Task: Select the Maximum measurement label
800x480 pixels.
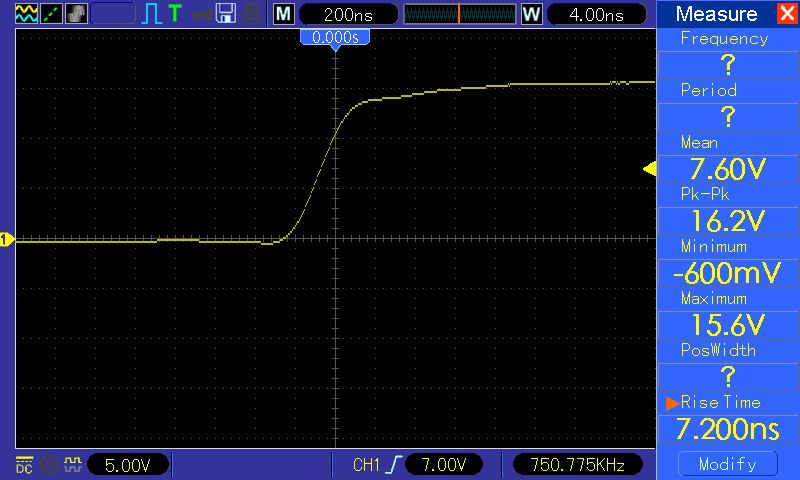Action: (x=713, y=298)
